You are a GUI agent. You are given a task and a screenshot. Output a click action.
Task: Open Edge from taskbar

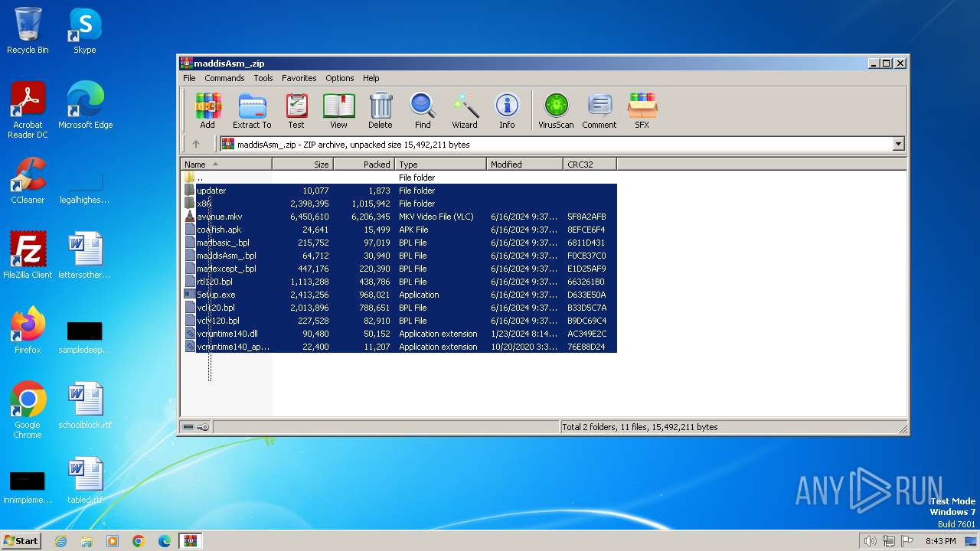[x=165, y=541]
